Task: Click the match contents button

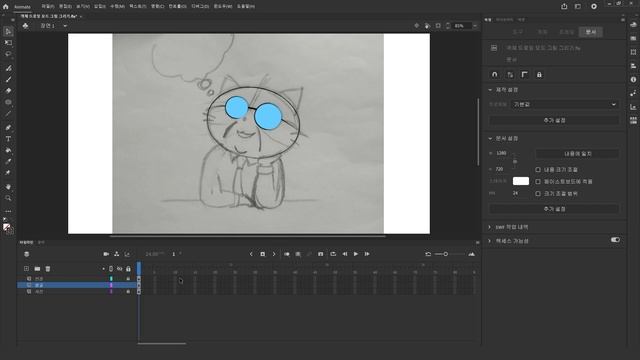Action: (578, 153)
